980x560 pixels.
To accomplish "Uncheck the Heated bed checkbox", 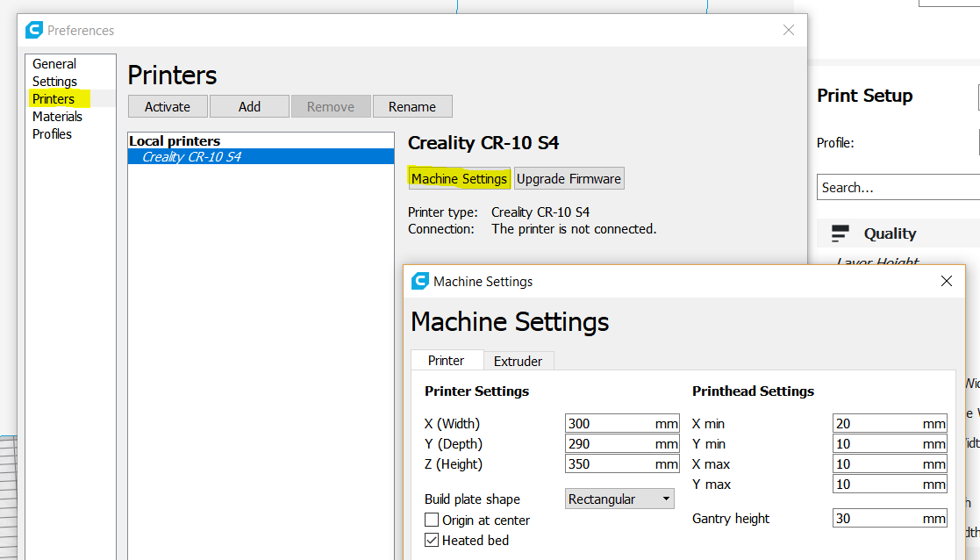I will pyautogui.click(x=432, y=540).
